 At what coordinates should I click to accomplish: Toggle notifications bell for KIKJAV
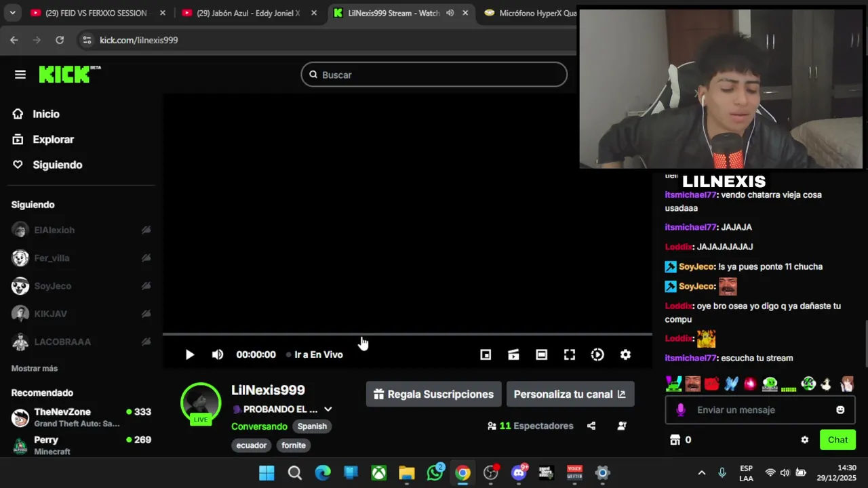point(146,314)
